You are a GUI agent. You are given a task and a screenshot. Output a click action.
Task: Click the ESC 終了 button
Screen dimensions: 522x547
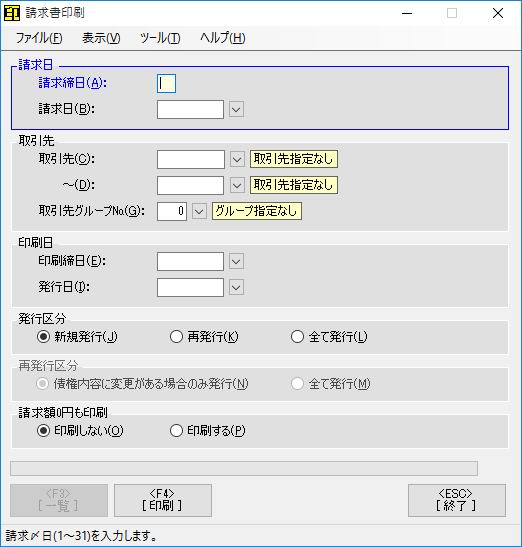[x=457, y=500]
